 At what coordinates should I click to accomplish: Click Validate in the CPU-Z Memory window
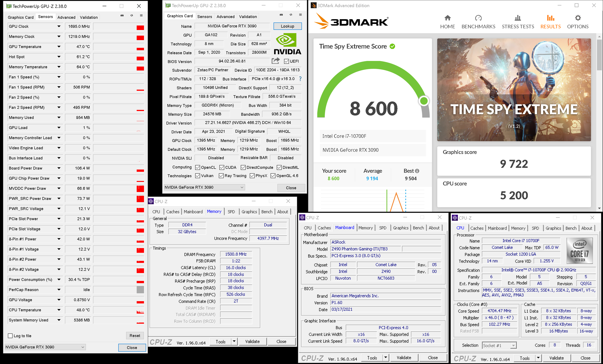pos(252,341)
